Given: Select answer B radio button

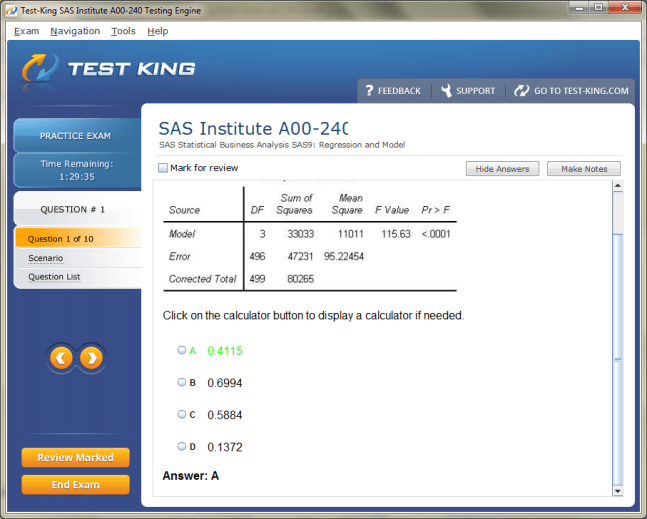Looking at the screenshot, I should (x=182, y=382).
